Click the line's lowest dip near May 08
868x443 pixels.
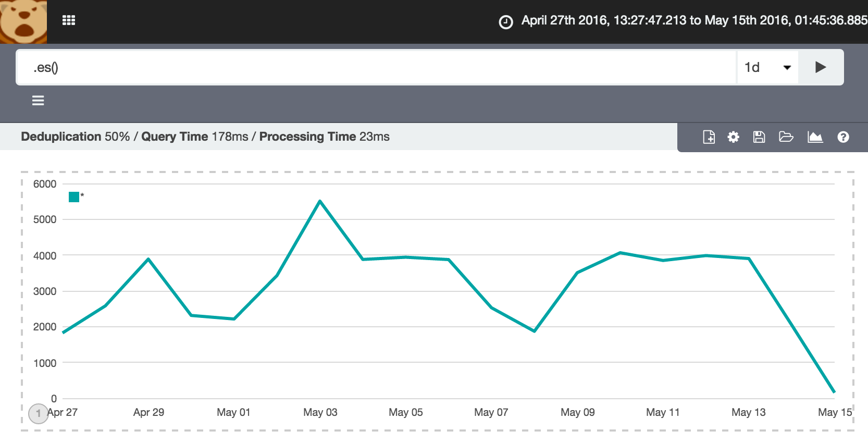click(x=535, y=331)
